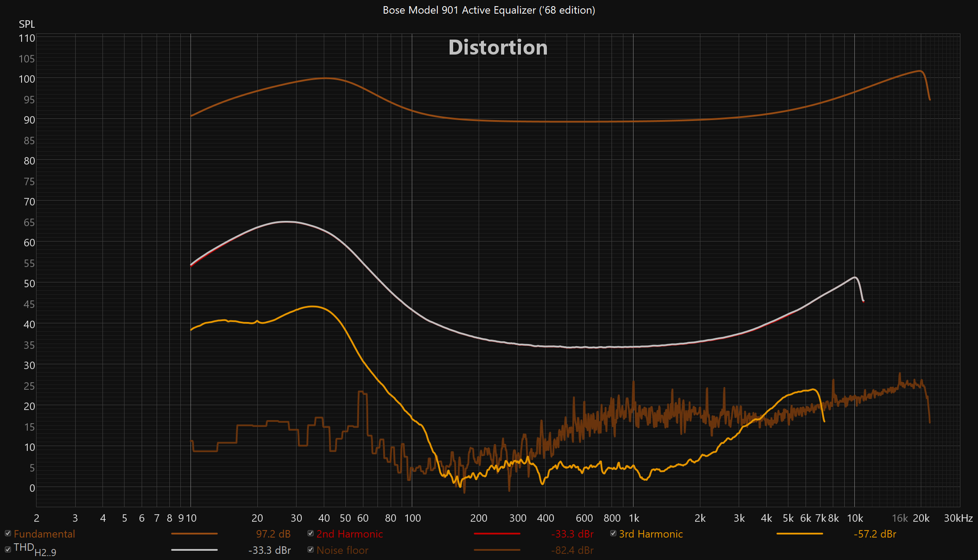This screenshot has height=560, width=978.
Task: Toggle the THD H2..9 trace checkbox
Action: (8, 549)
